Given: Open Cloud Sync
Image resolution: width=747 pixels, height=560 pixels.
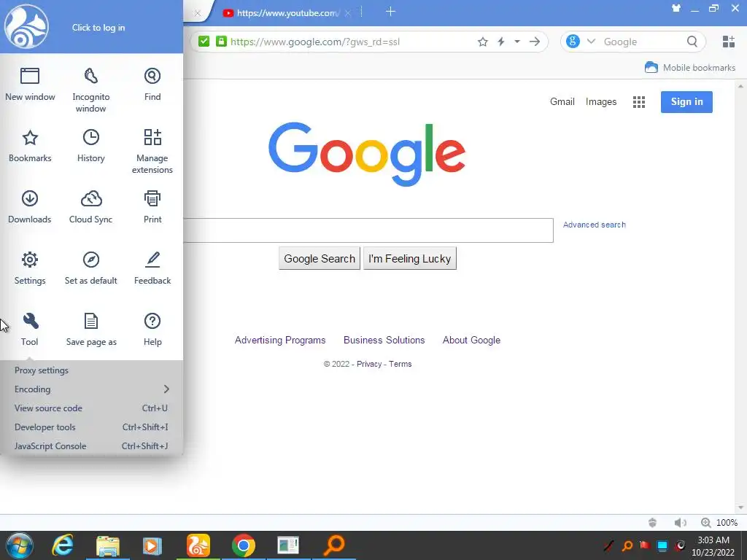Looking at the screenshot, I should point(91,206).
